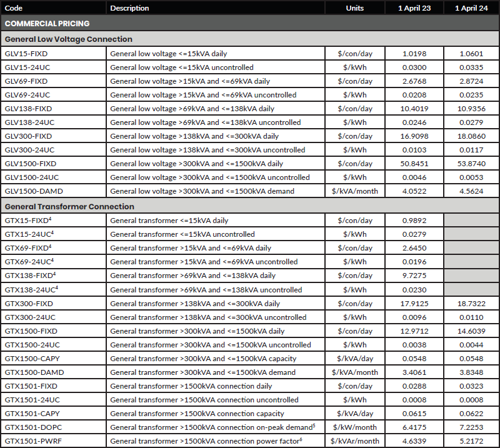Screen dimensions: 500x448
Task: Click code GLV138-24UC
Action: [x=29, y=122]
